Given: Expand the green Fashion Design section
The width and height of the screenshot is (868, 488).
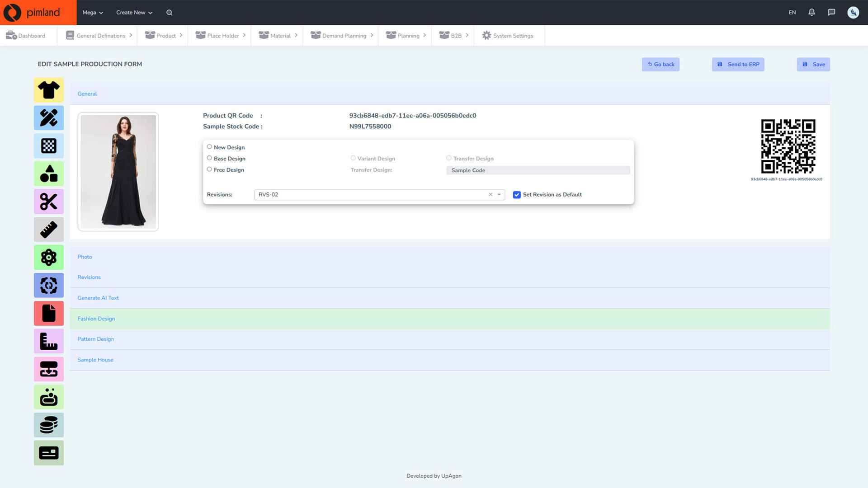Looking at the screenshot, I should [x=96, y=319].
